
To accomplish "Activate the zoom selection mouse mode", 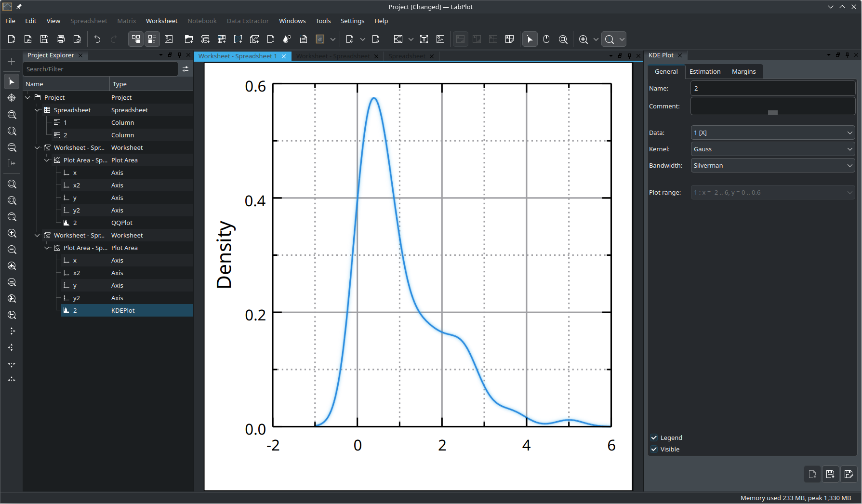I will pos(563,39).
